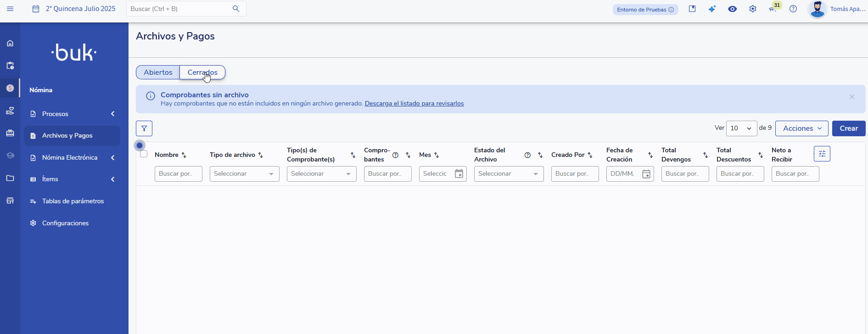Open the hamburger menu icon
Image resolution: width=868 pixels, height=334 pixels.
[x=10, y=9]
